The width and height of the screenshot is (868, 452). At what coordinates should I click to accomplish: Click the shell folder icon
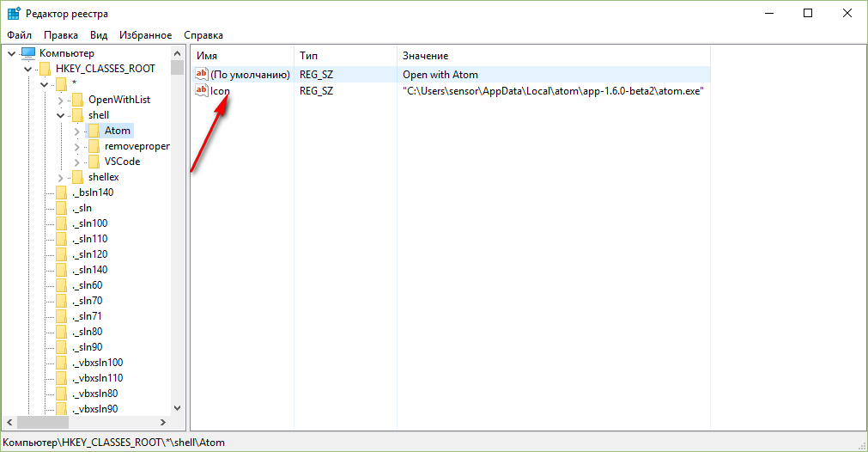(x=78, y=115)
